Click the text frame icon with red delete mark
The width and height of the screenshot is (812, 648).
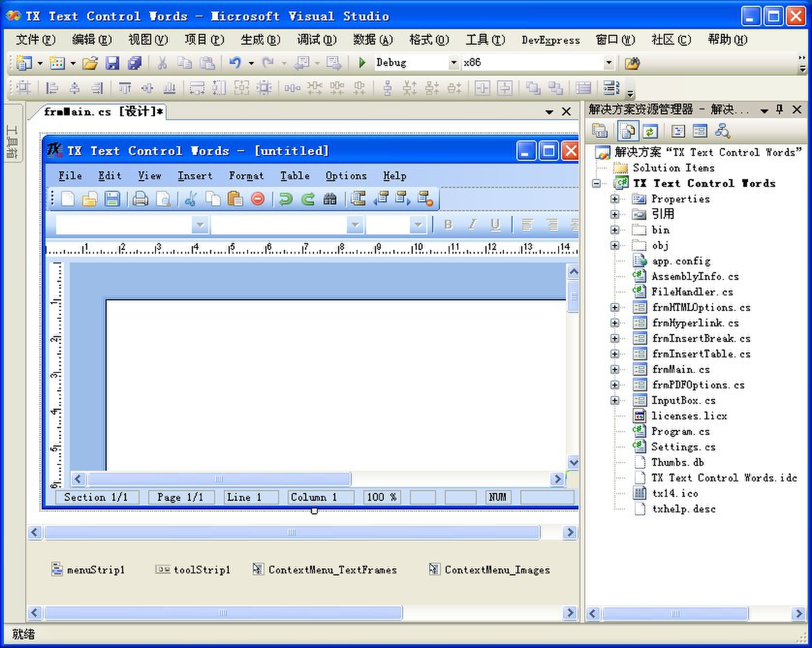click(x=425, y=199)
